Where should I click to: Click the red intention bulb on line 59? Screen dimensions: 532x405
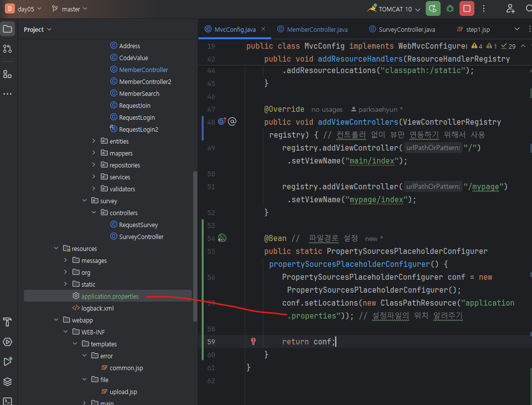253,341
